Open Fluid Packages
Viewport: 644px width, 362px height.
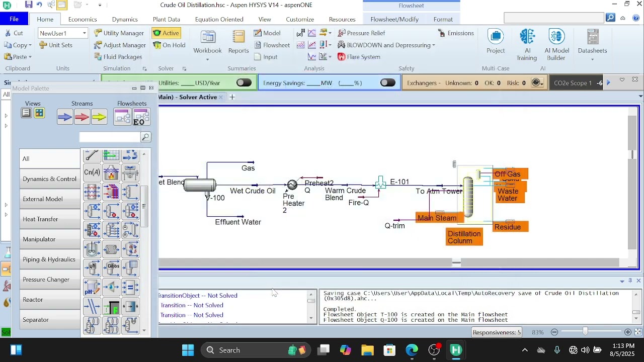(x=118, y=57)
